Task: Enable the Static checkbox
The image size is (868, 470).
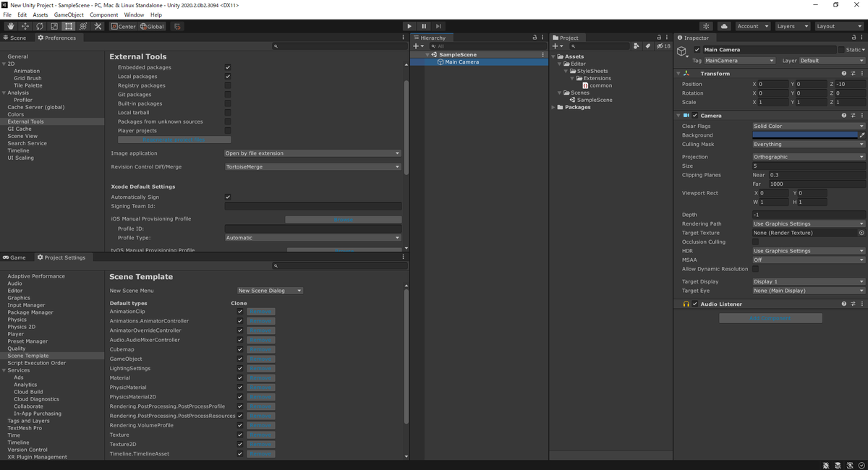Action: [x=841, y=50]
